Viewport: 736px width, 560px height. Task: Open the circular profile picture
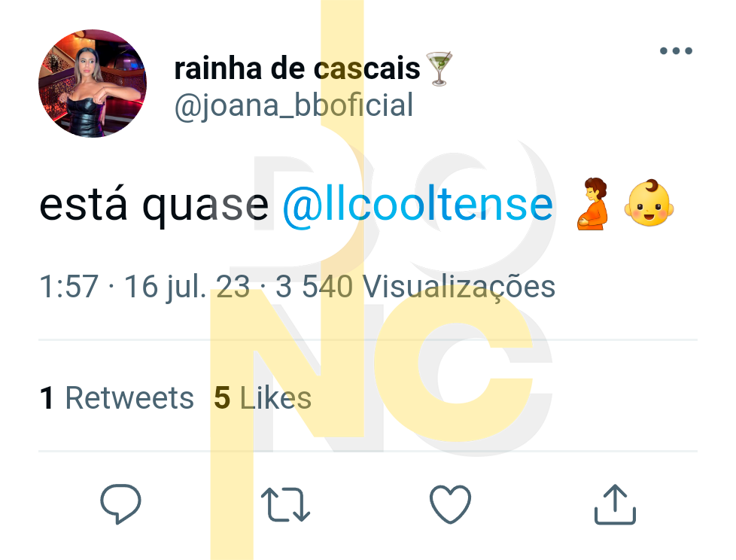(93, 84)
